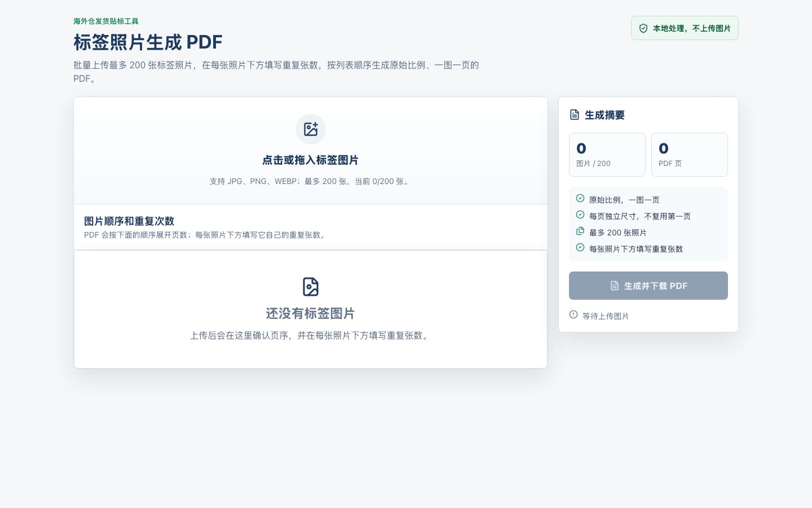Click the 图片顺序和重复次数 heading
Screen dimensions: 812x508
point(129,221)
